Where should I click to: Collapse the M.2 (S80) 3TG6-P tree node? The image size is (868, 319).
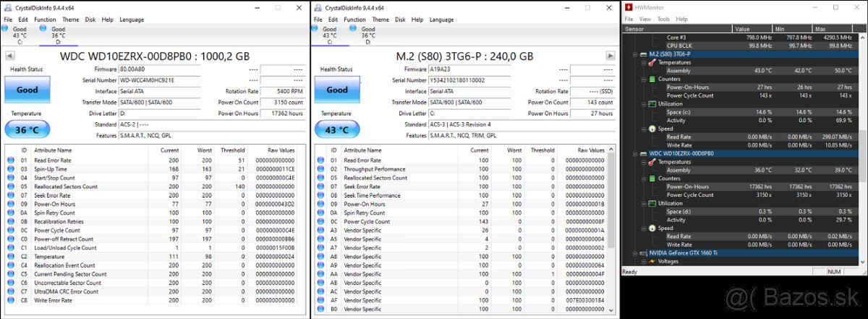[634, 54]
